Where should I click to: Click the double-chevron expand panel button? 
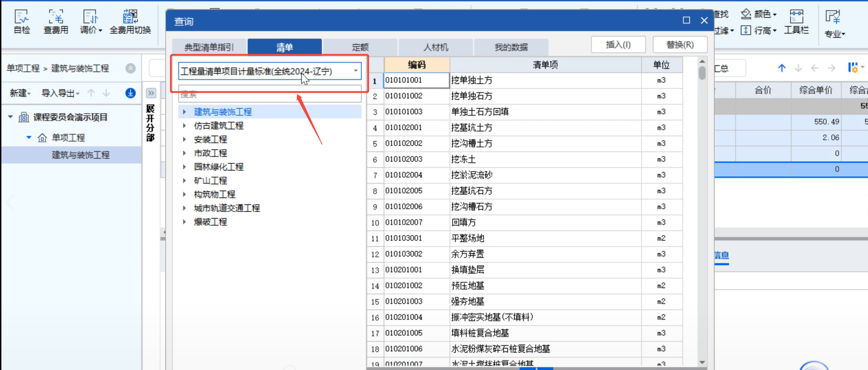point(151,93)
